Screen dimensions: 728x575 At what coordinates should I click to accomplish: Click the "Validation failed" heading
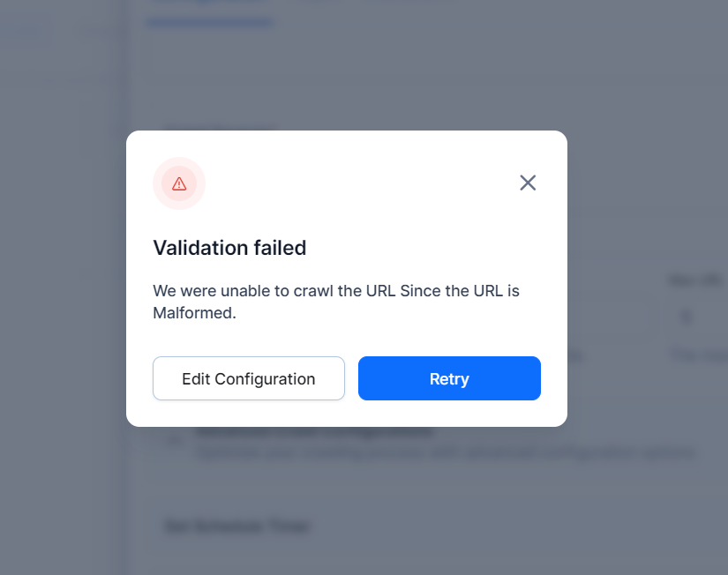click(x=229, y=248)
